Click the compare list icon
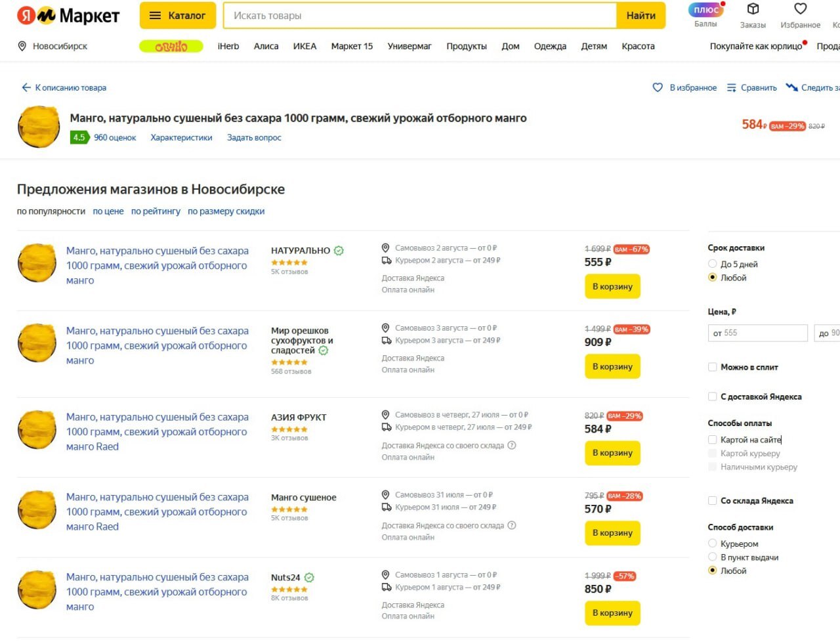 click(x=732, y=87)
